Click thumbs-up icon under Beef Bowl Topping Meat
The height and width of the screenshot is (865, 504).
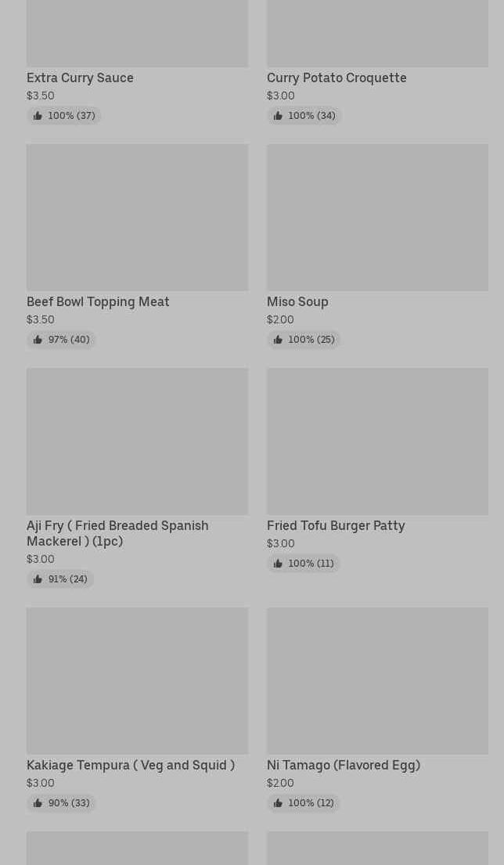click(x=38, y=339)
